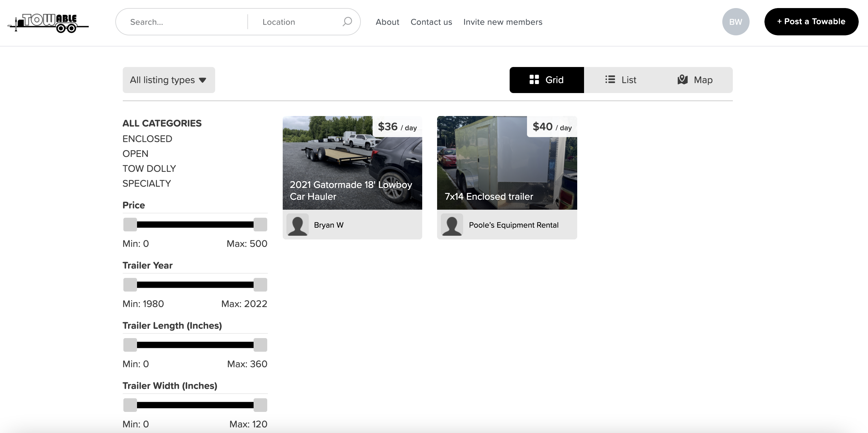Click Bryan W's profile avatar

click(298, 225)
